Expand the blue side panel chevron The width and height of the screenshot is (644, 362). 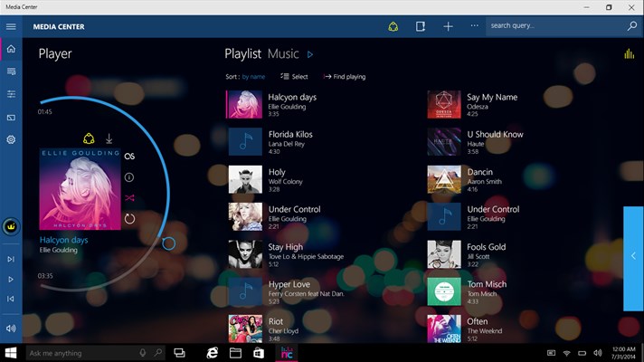click(633, 258)
